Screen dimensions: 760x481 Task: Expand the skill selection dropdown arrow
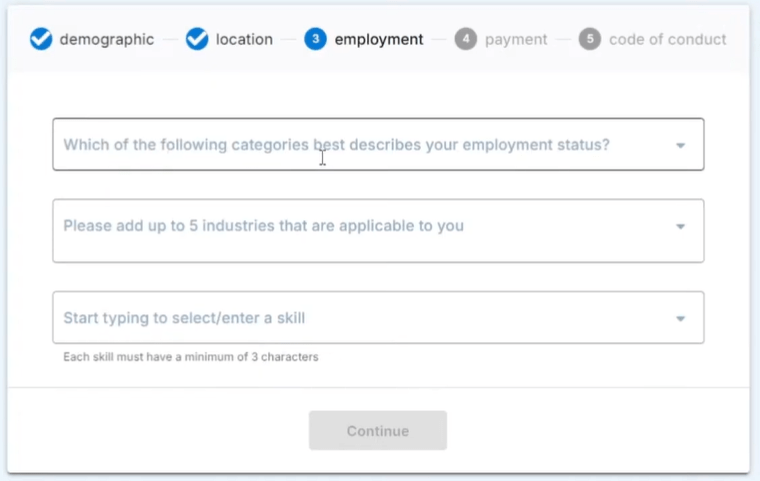click(680, 319)
